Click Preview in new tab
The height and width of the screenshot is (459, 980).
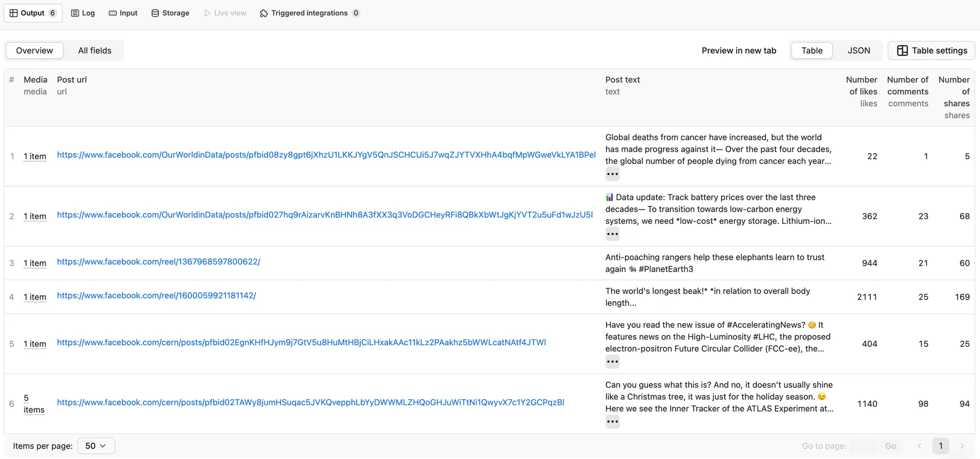739,51
